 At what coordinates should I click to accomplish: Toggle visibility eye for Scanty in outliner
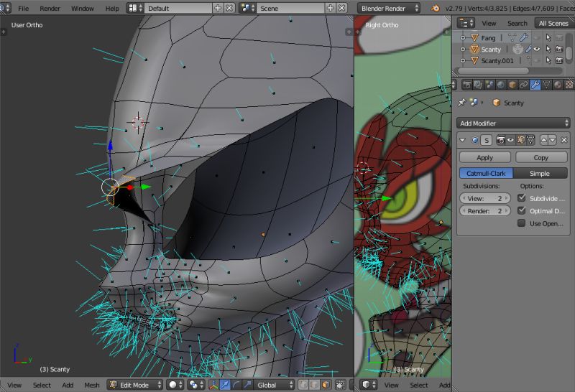tap(537, 49)
